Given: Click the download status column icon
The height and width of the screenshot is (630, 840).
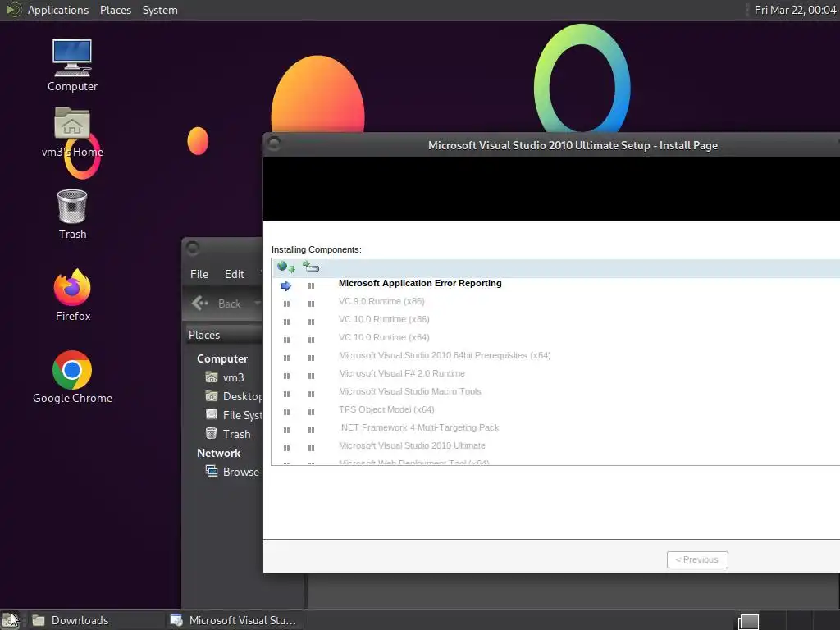Looking at the screenshot, I should point(286,267).
